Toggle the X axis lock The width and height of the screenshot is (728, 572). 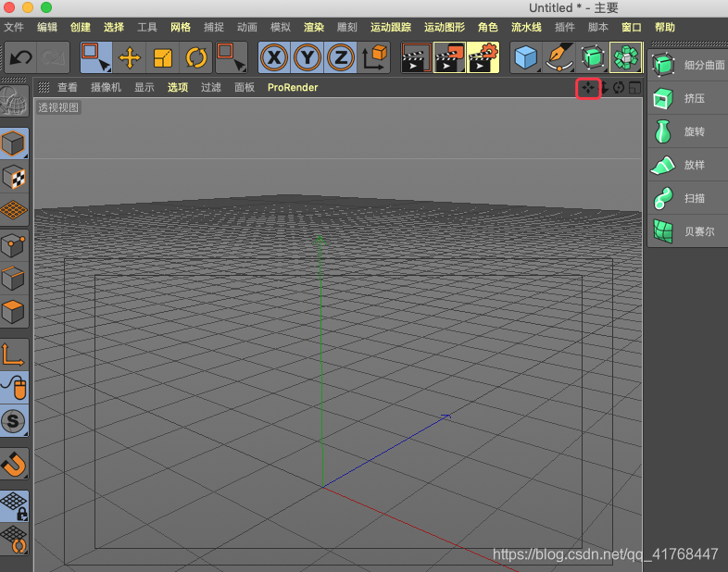click(274, 57)
